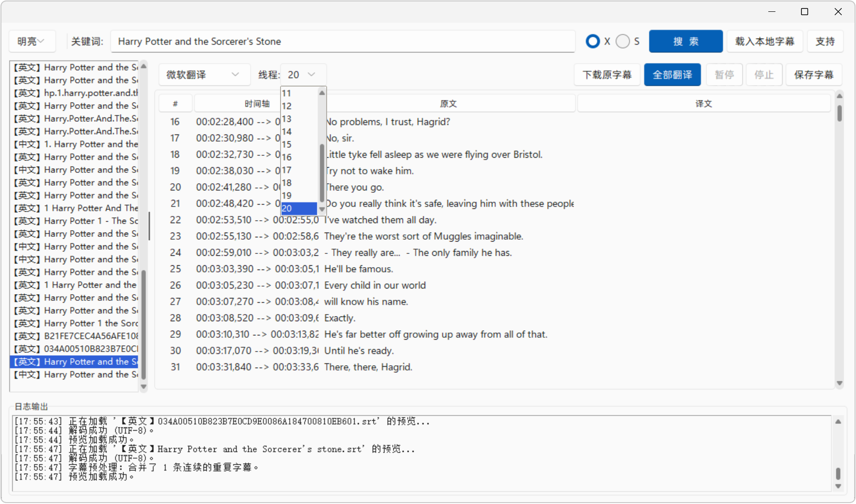Select 【中文】1. Harry Potter and the entry

75,144
